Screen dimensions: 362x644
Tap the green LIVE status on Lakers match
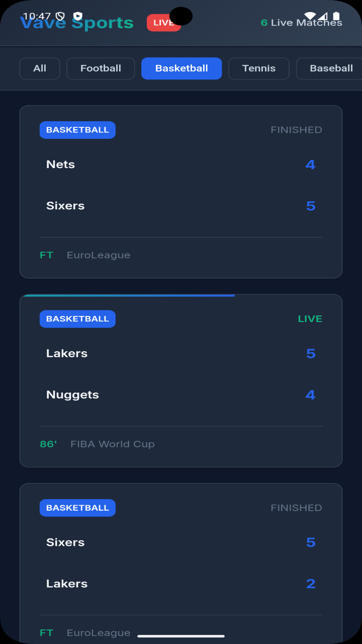(310, 319)
